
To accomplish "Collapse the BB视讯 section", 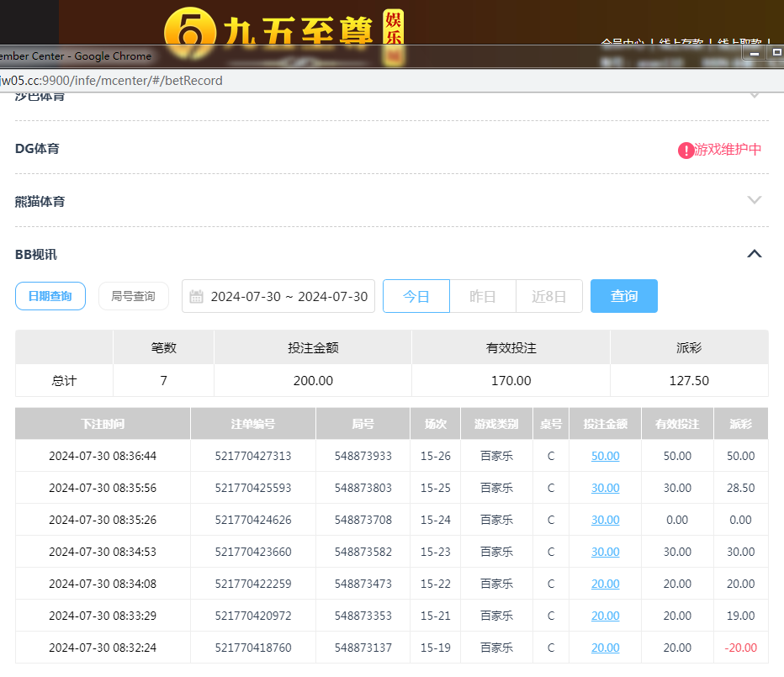I will pos(755,253).
